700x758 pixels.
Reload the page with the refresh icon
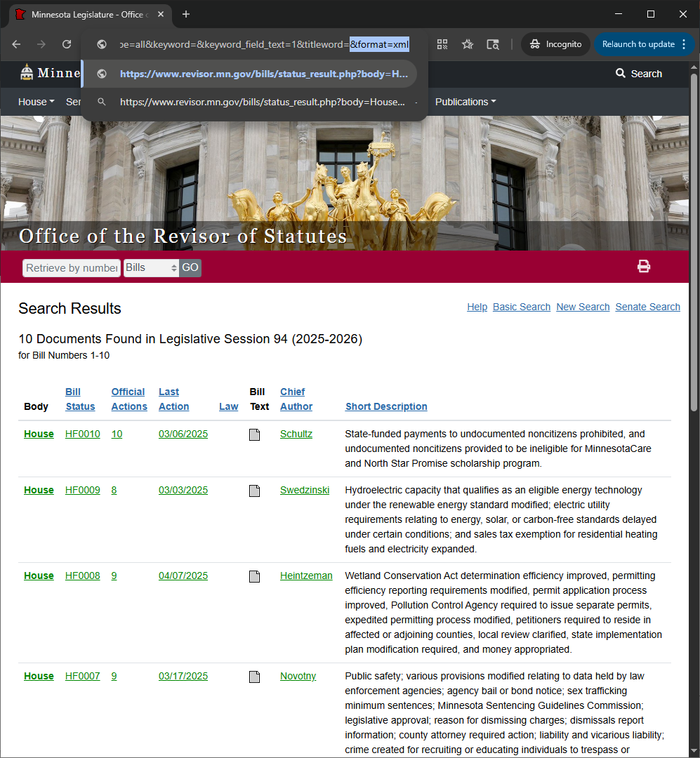pyautogui.click(x=66, y=44)
